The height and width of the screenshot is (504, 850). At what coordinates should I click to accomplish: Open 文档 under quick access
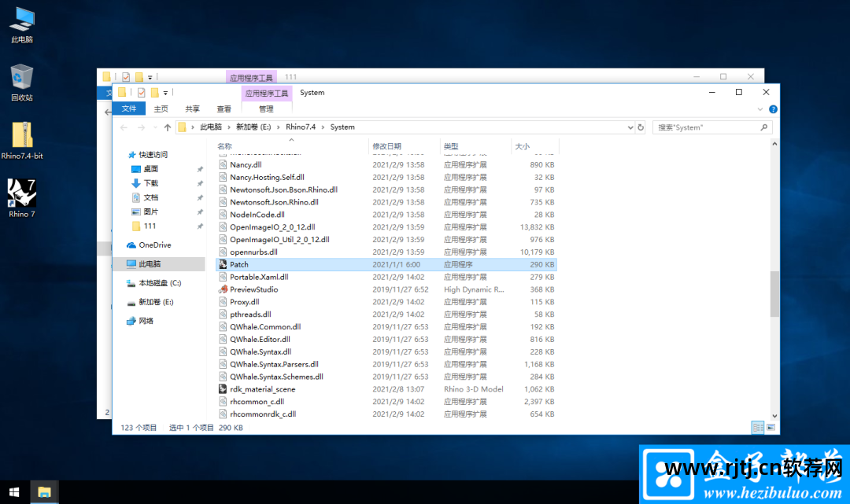(145, 197)
